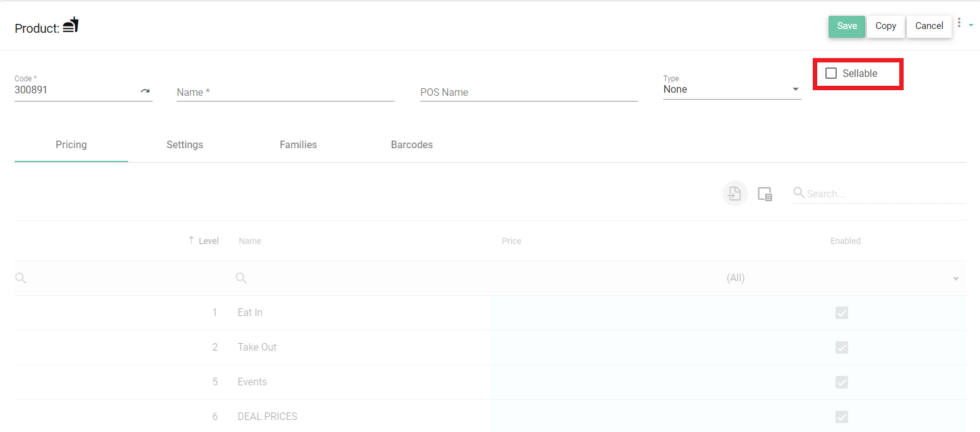Open the import document icon

[x=735, y=194]
